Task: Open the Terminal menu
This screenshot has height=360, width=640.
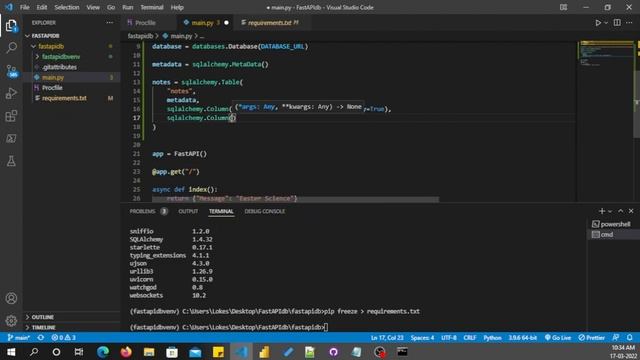Action: tap(151, 7)
